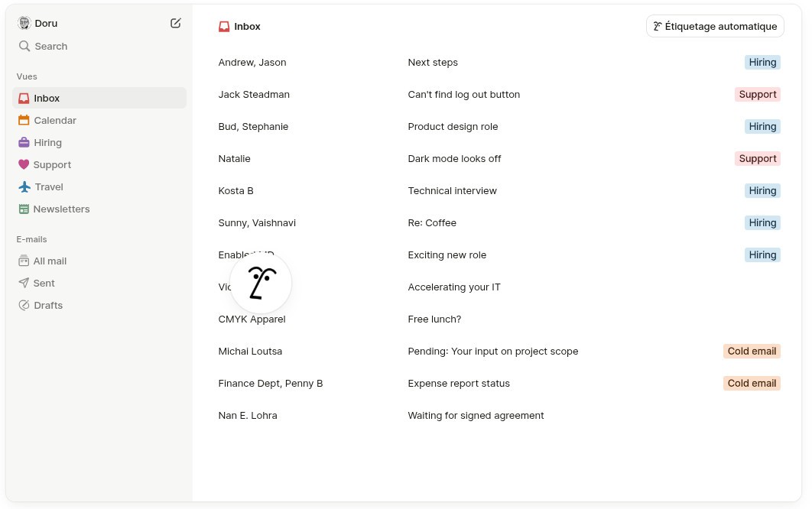Click the Search magnifier icon
The width and height of the screenshot is (812, 509).
point(24,46)
